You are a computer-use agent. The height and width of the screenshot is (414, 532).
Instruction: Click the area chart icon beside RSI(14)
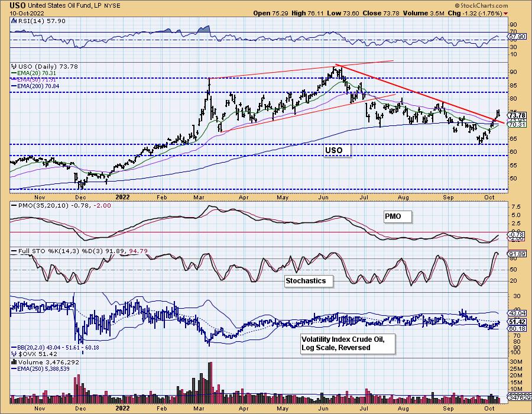(x=14, y=21)
